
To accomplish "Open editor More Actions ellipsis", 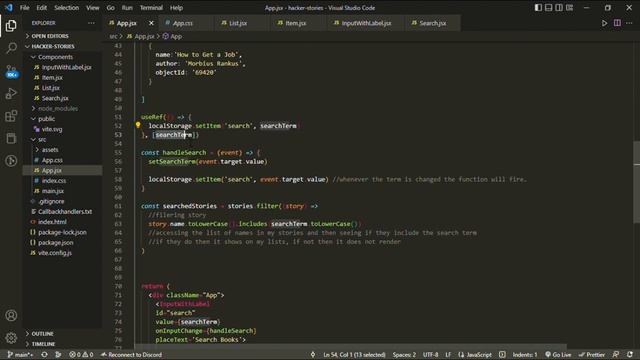I will (629, 23).
